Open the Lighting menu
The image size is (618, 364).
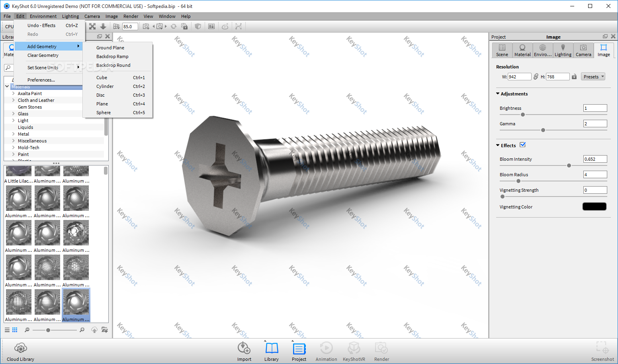[70, 16]
